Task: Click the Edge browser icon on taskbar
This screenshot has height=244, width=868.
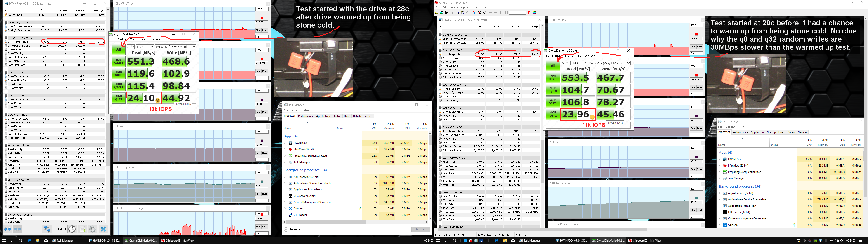Action: [x=29, y=241]
